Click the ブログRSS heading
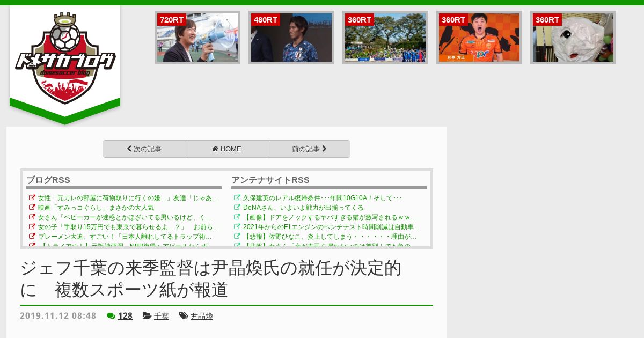 point(48,180)
